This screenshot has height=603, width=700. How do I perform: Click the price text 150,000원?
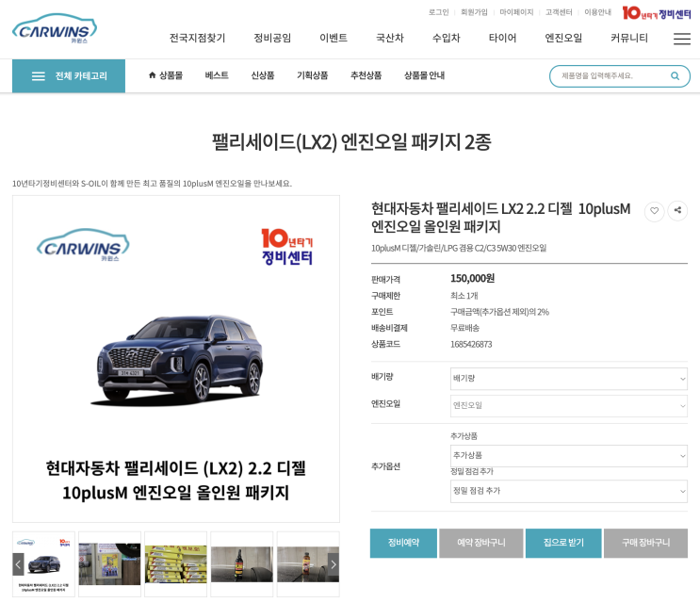(472, 279)
